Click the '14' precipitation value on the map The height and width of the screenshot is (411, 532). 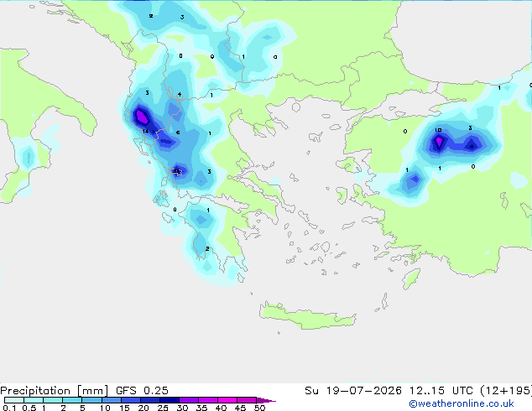pos(145,131)
